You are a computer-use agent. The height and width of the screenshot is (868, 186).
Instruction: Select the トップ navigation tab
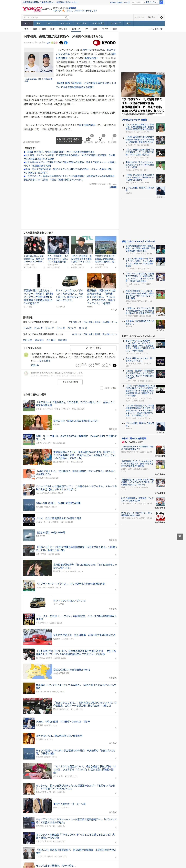coord(27,24)
